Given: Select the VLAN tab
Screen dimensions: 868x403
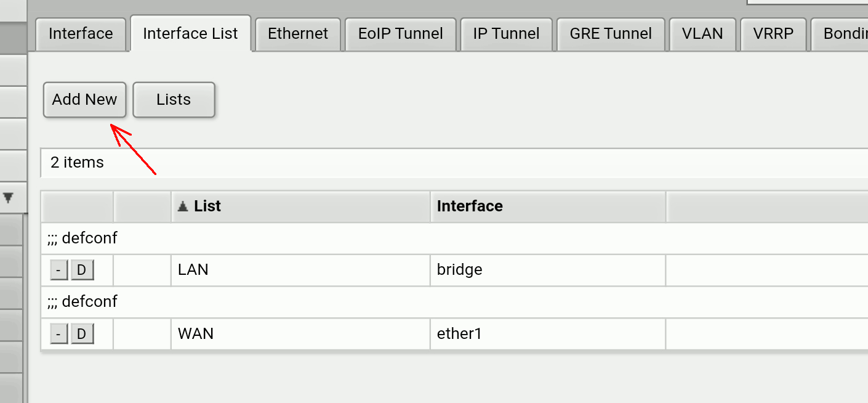Looking at the screenshot, I should 702,33.
